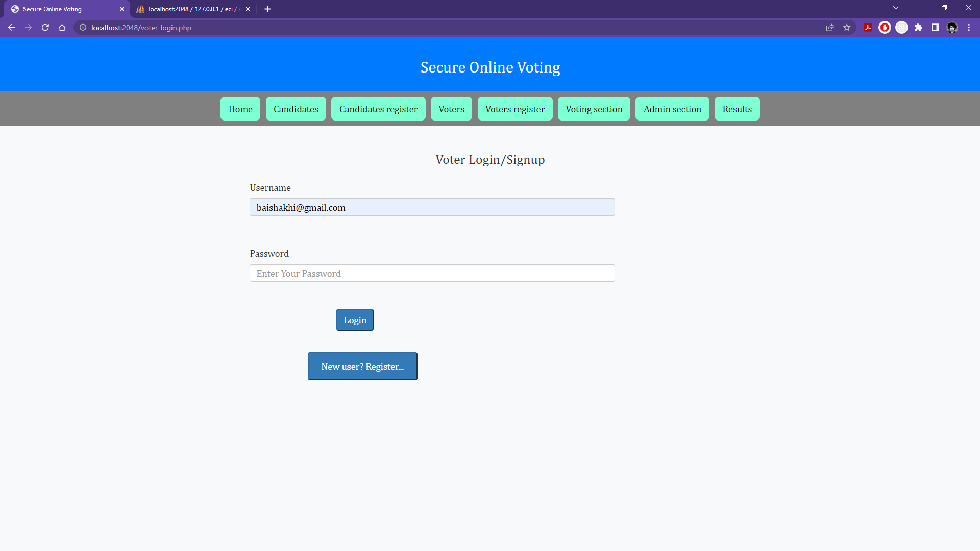View site information via padlock-info icon
The width and height of the screenshot is (980, 551).
coord(83,28)
